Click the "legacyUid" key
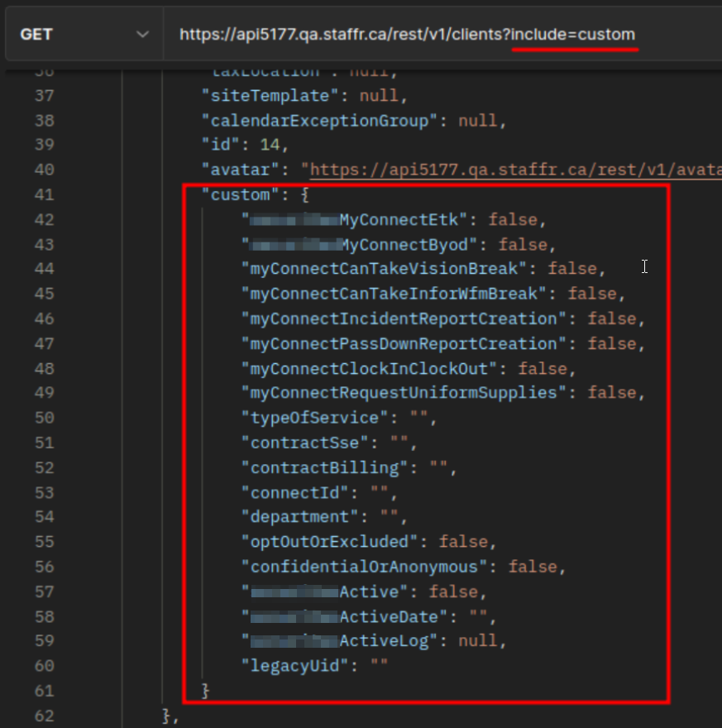722x728 pixels. (294, 666)
